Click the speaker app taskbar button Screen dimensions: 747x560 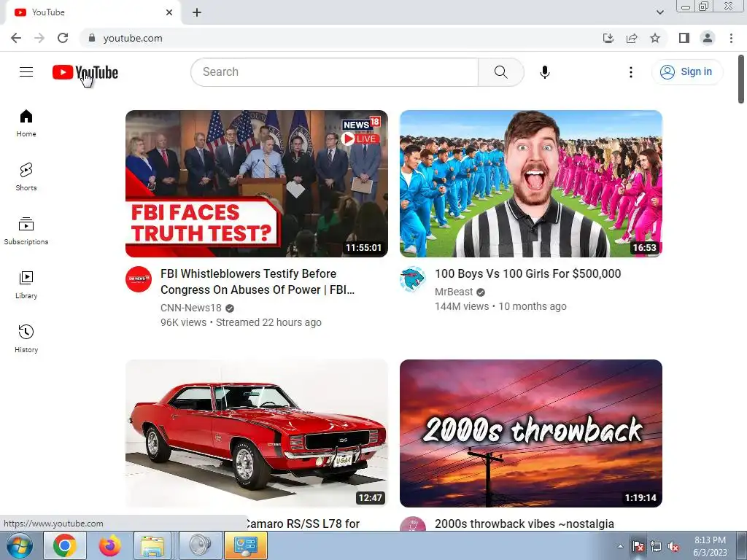point(201,545)
